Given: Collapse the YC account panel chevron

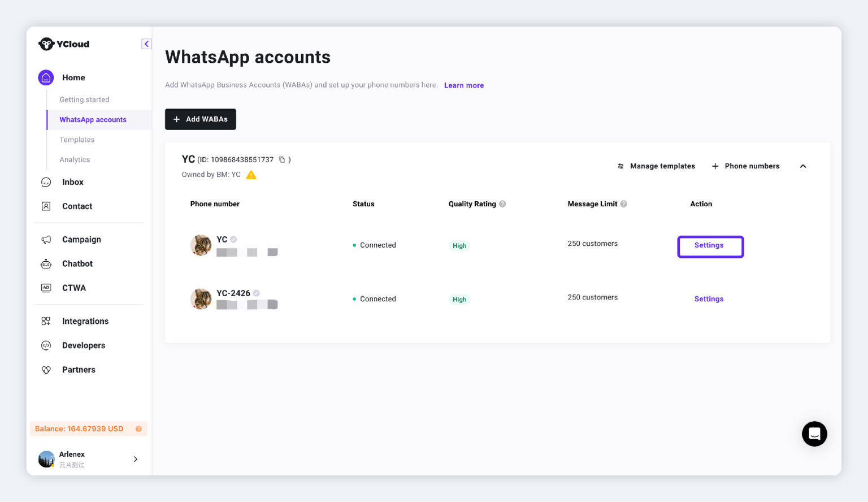Looking at the screenshot, I should (x=803, y=166).
